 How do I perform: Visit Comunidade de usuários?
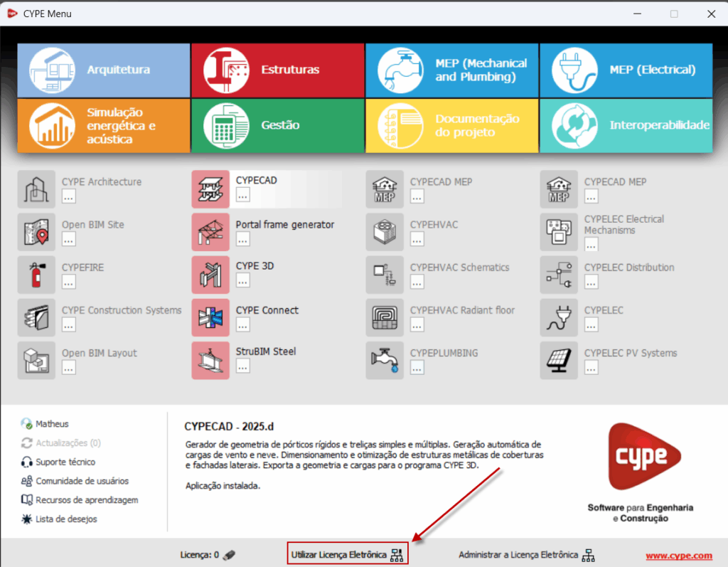click(x=75, y=481)
